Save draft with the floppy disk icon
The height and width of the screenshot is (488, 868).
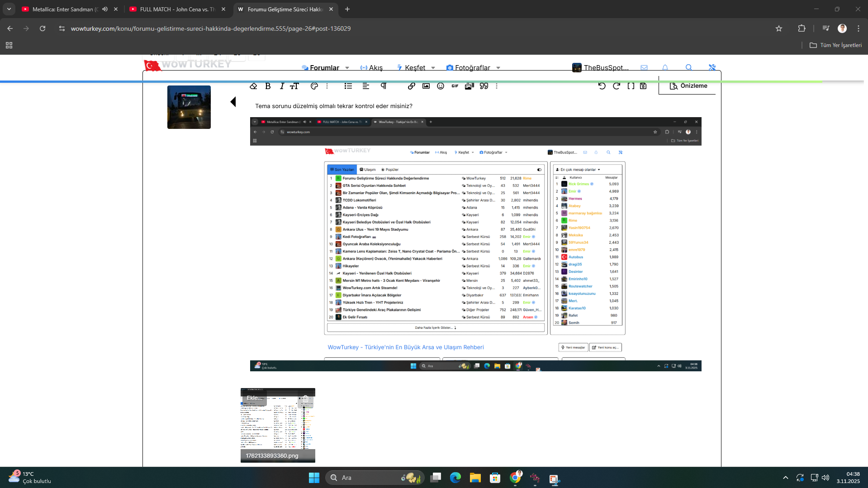click(643, 86)
